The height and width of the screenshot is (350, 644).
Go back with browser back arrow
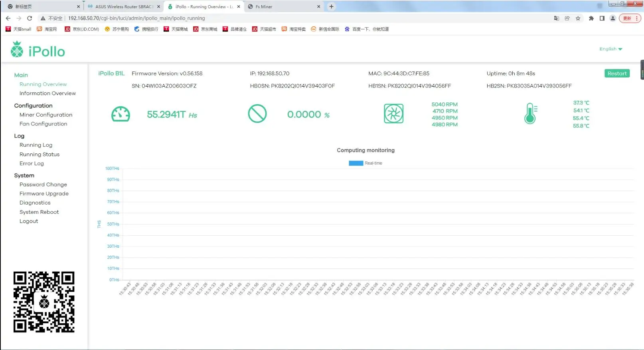(x=8, y=18)
